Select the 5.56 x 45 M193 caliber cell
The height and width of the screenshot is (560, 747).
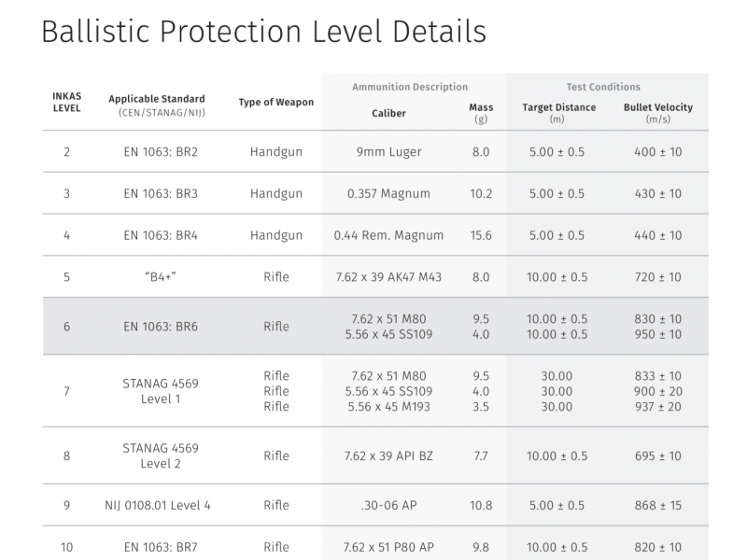click(388, 406)
